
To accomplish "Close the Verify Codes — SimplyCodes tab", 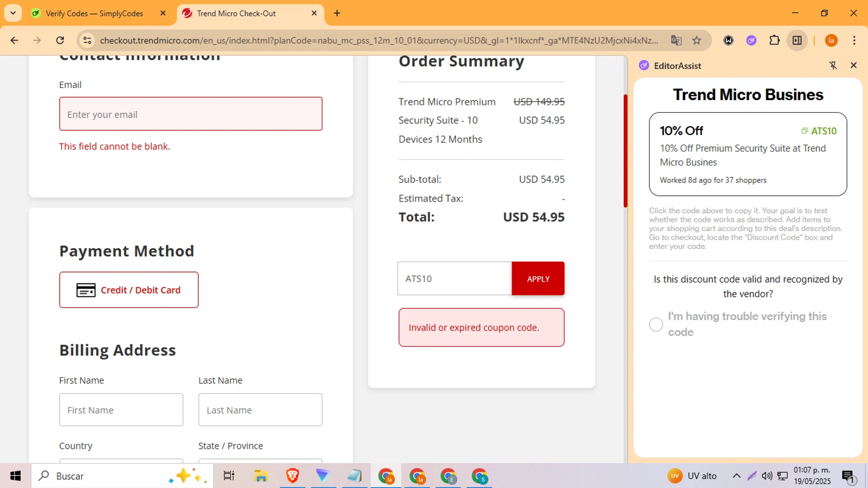I will (163, 13).
